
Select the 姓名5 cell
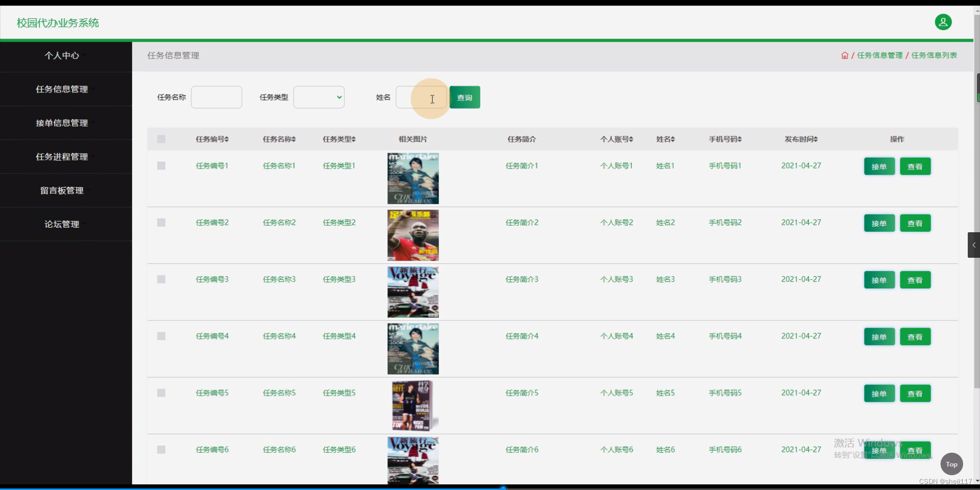[666, 393]
